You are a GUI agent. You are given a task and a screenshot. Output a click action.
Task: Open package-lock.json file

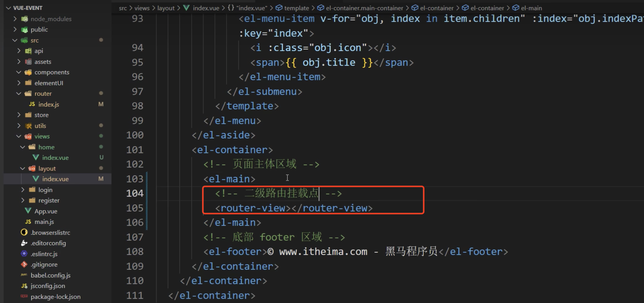[x=56, y=297]
